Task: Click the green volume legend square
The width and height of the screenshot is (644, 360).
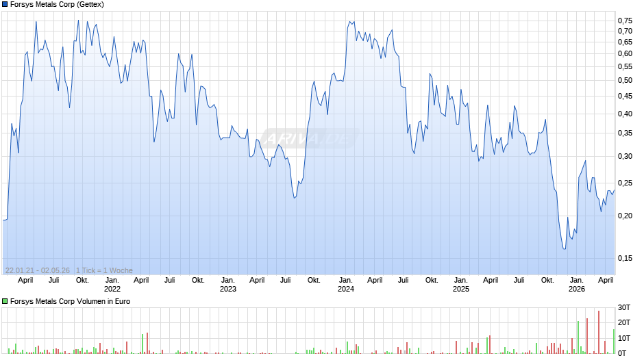Action: click(x=5, y=301)
